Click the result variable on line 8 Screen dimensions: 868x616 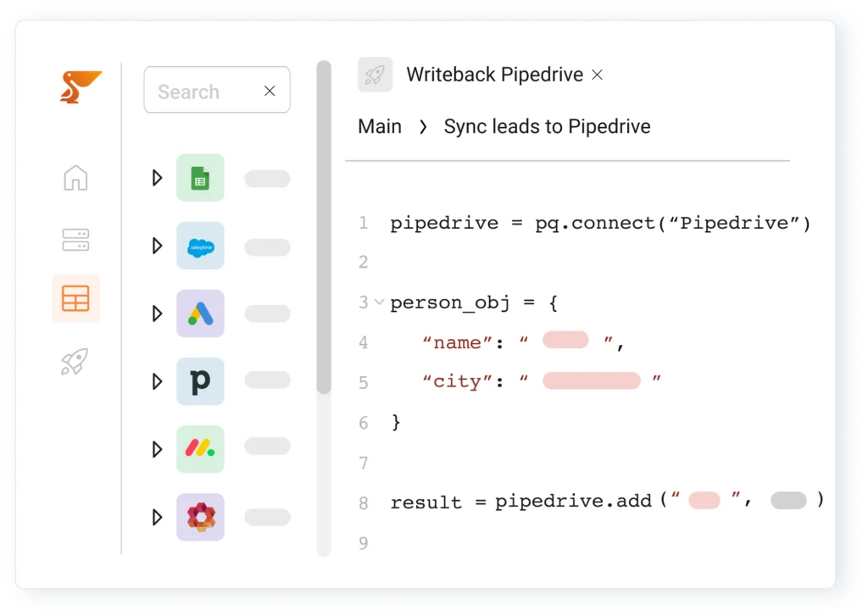(x=426, y=502)
